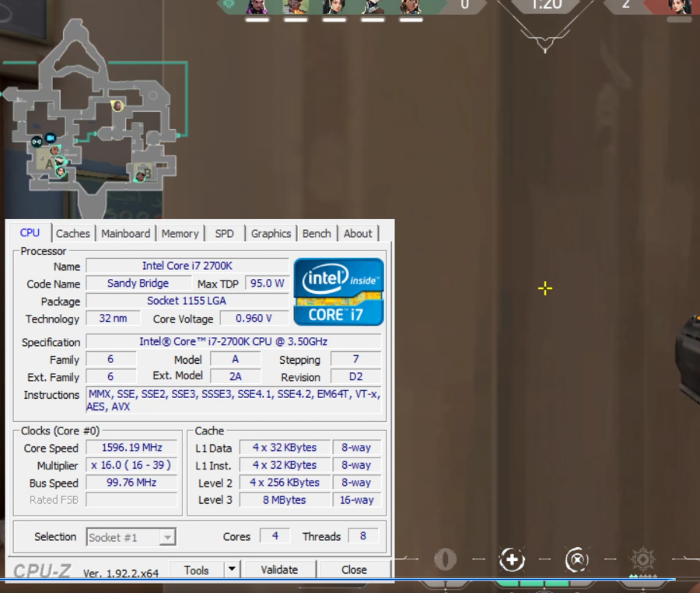Select the CPU tab

coord(30,232)
